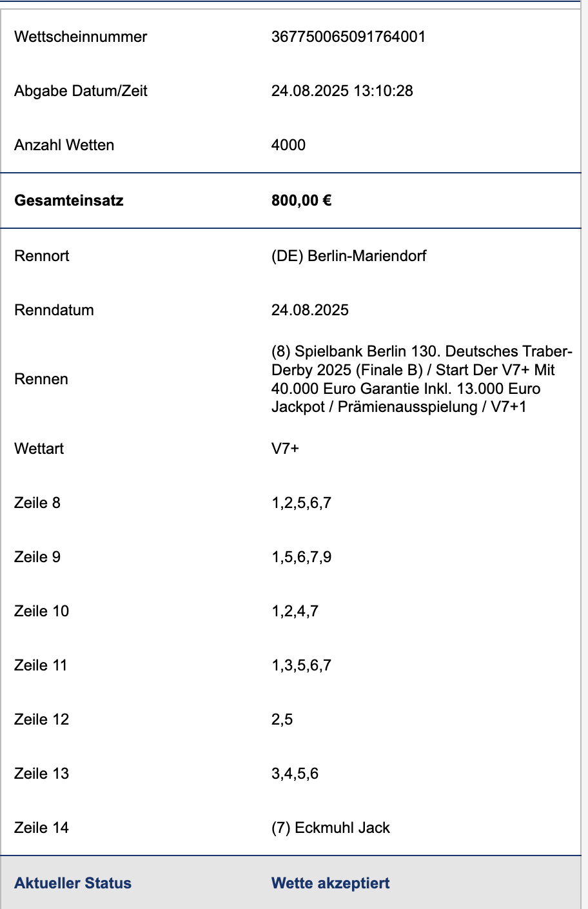Click the Zeile 12 selection 2,5
The image size is (588, 909).
pyautogui.click(x=282, y=719)
